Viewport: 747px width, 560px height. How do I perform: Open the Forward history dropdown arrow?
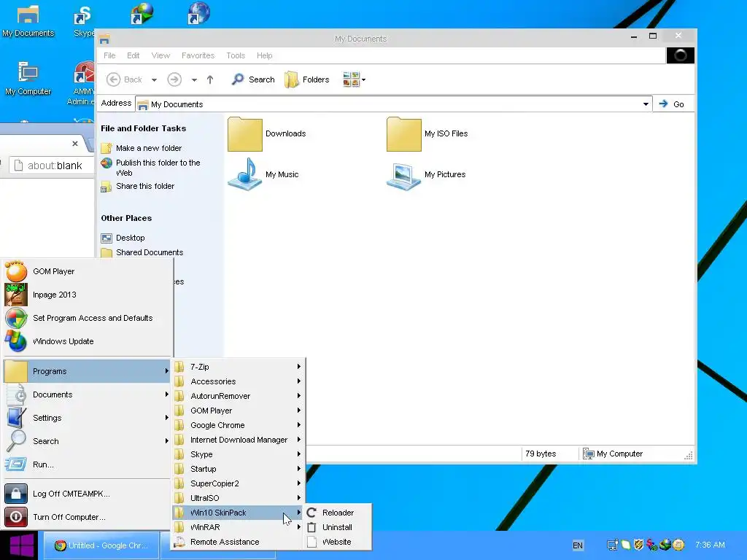point(194,80)
